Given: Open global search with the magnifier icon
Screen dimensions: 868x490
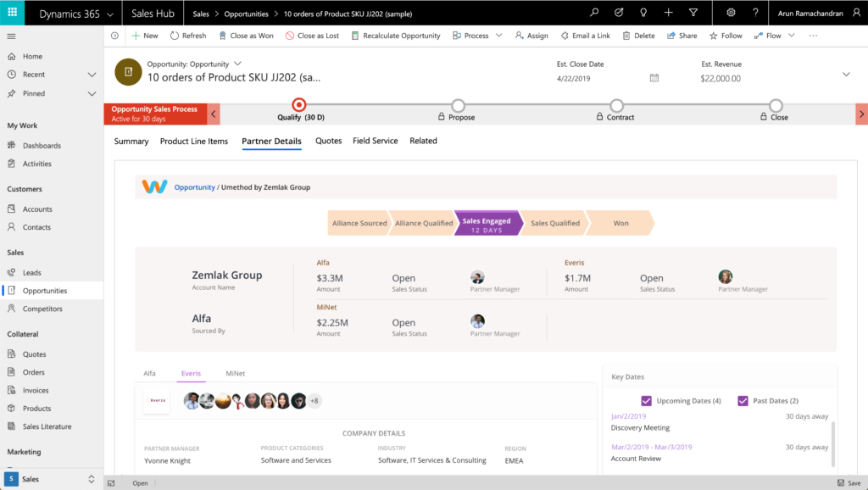Looking at the screenshot, I should coord(593,13).
